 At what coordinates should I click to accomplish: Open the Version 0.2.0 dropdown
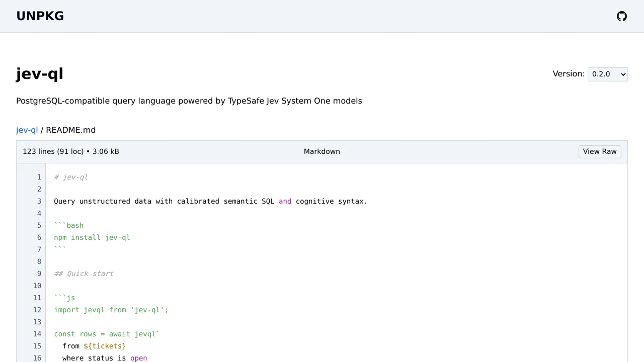607,74
